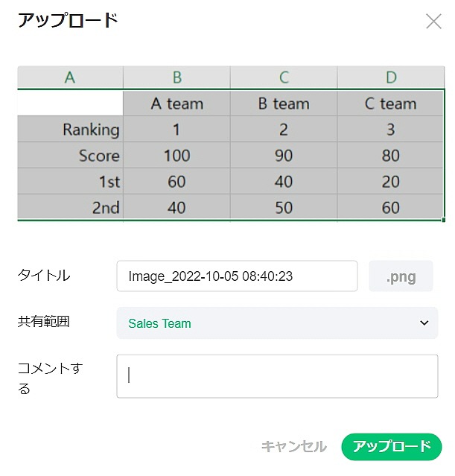This screenshot has height=476, width=455.
Task: Click the B team cell
Action: pos(284,104)
